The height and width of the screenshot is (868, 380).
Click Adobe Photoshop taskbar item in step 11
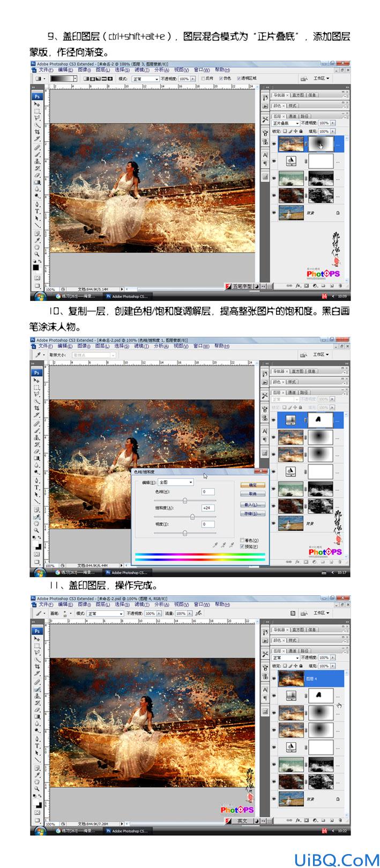[128, 831]
